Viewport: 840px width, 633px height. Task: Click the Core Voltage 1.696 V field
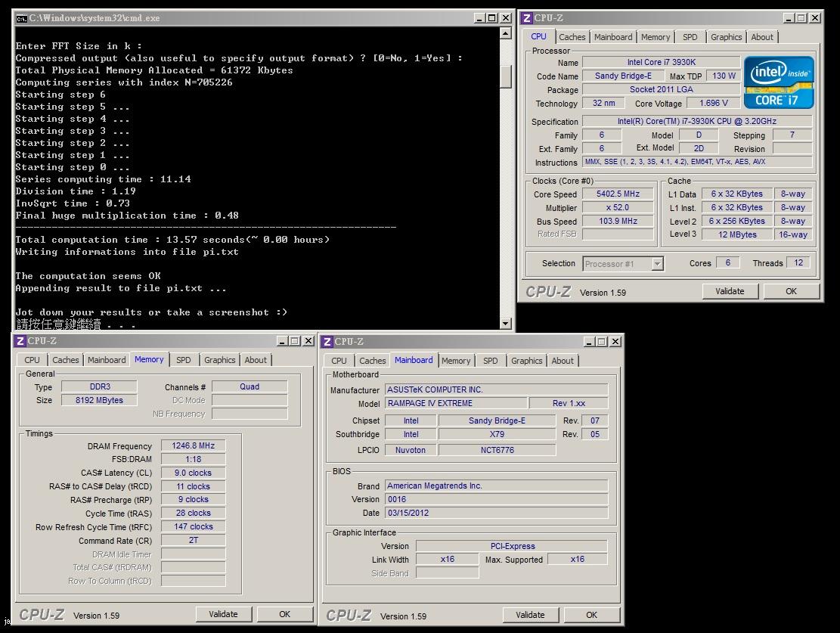click(x=713, y=103)
